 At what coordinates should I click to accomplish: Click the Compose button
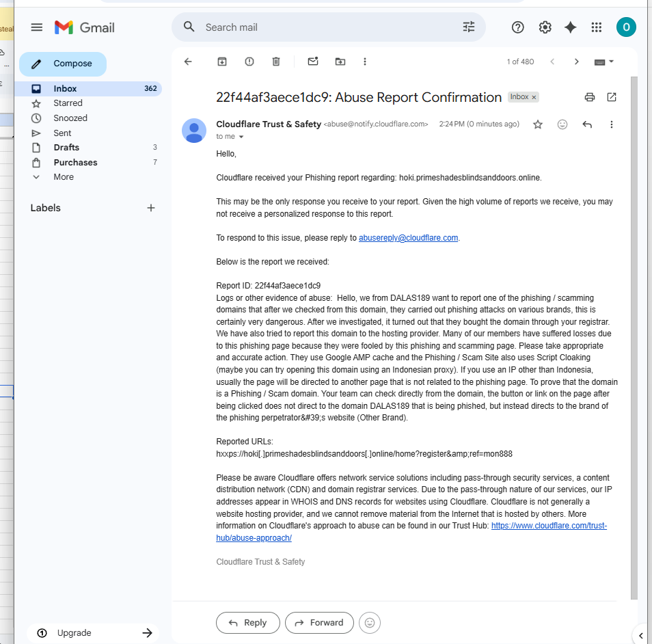coord(63,64)
